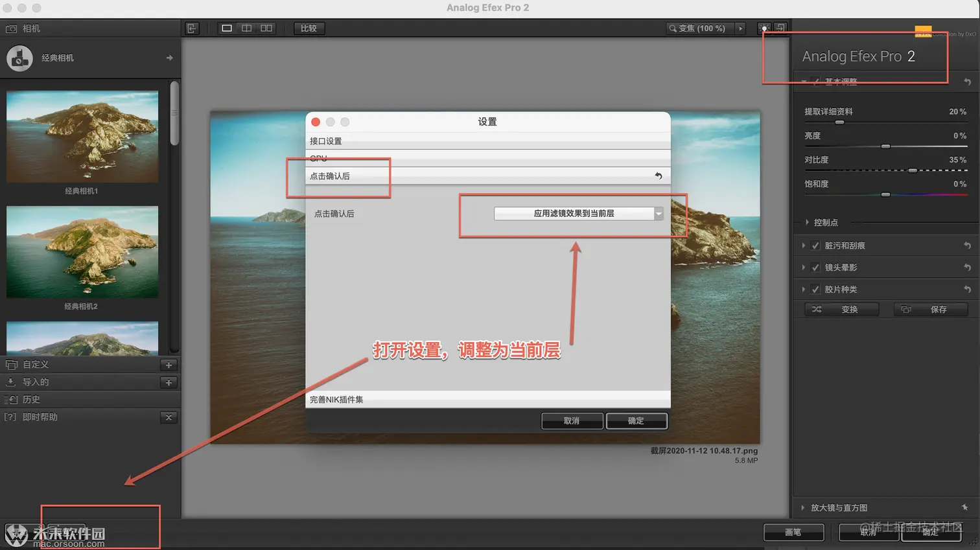The image size is (980, 550).
Task: Click the 画笔 brush button
Action: (x=793, y=533)
